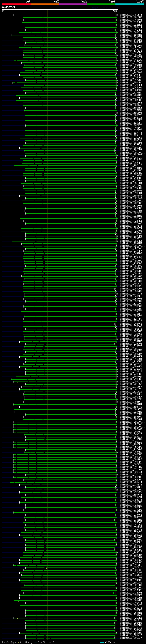This screenshot has height=644, width=146.
Task: Select hit label UniRef100_B8BVJ4
Action: [x=131, y=27]
